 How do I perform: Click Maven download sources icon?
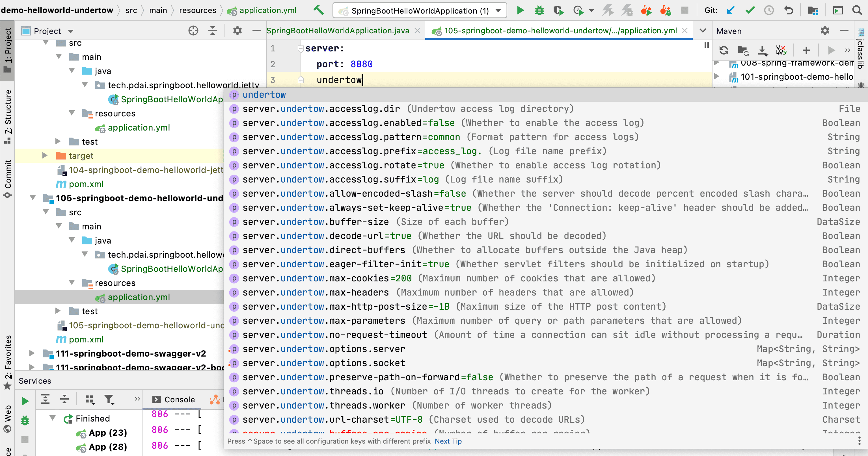[762, 51]
